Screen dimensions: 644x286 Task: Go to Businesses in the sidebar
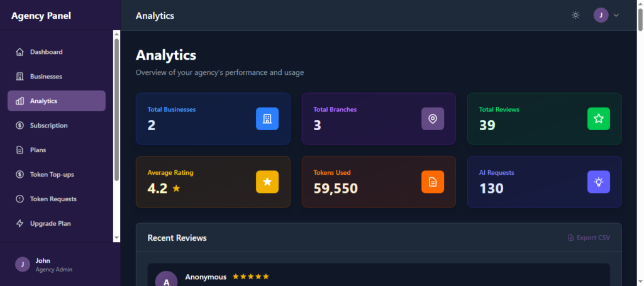(x=46, y=77)
